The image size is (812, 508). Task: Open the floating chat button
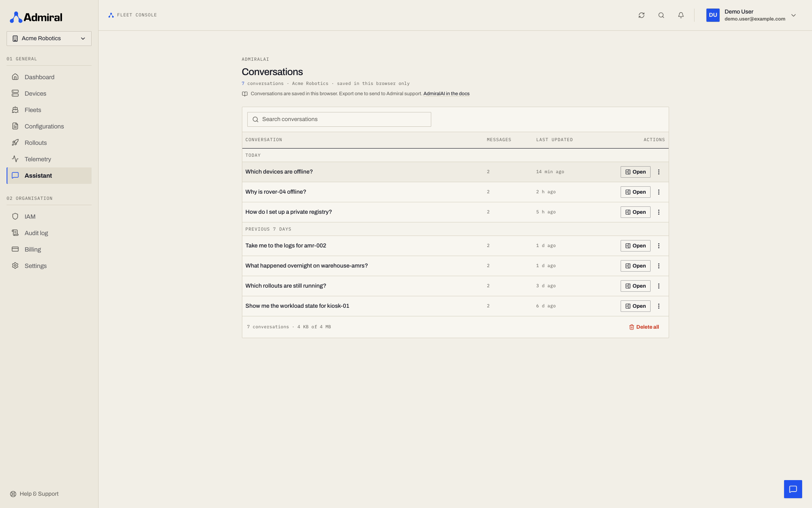click(793, 489)
